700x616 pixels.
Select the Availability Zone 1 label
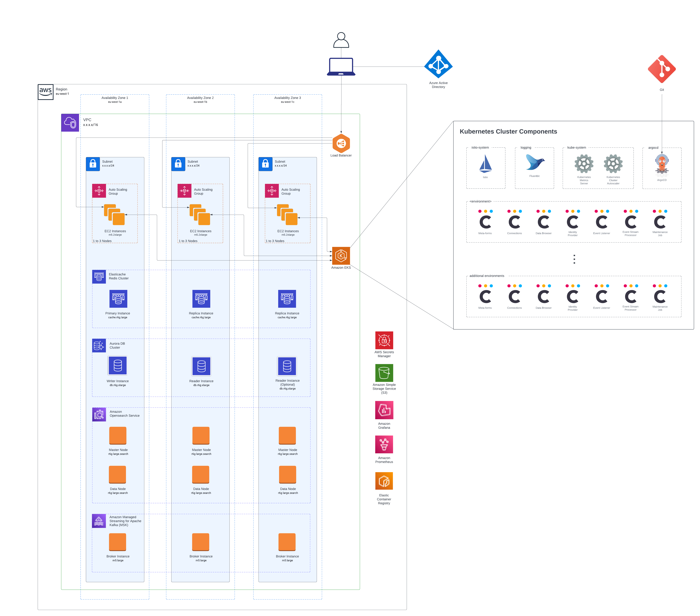114,98
